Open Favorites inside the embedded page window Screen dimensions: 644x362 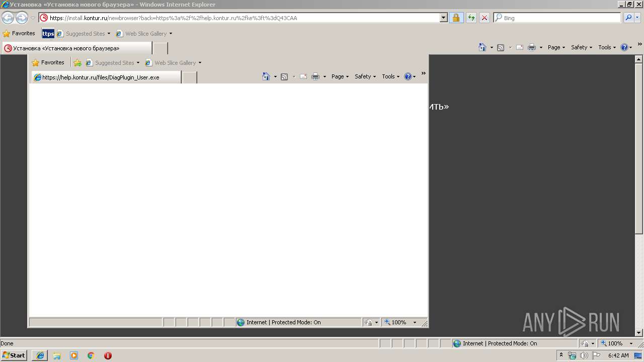(x=48, y=62)
